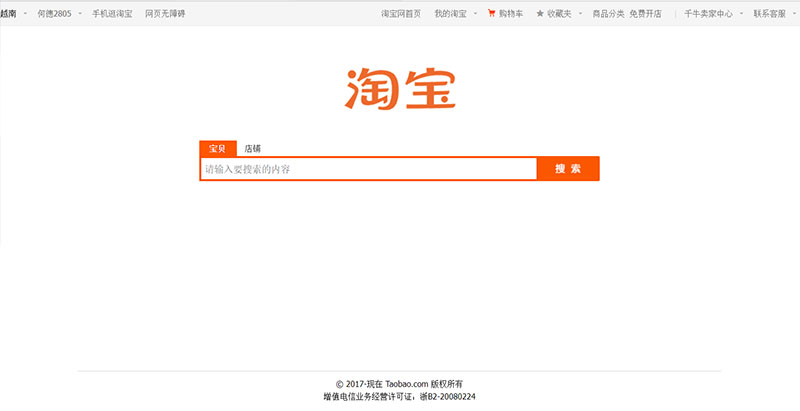Open the 商品分类 categories link
The width and height of the screenshot is (800, 411).
608,14
